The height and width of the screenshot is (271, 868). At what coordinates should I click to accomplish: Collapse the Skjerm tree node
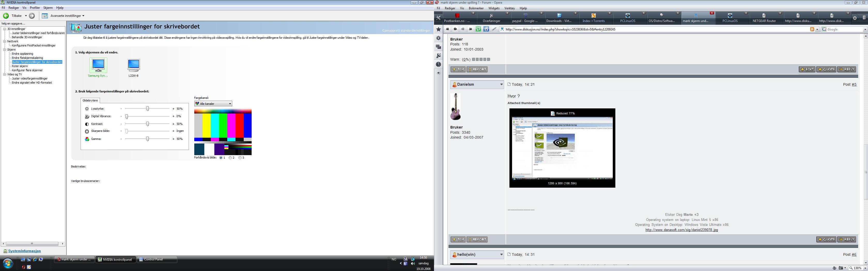(x=5, y=50)
